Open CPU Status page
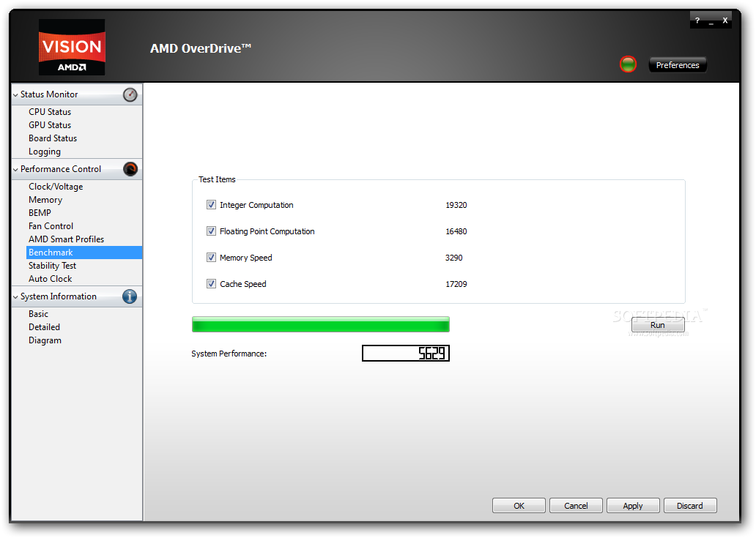This screenshot has width=756, height=538. click(x=50, y=112)
